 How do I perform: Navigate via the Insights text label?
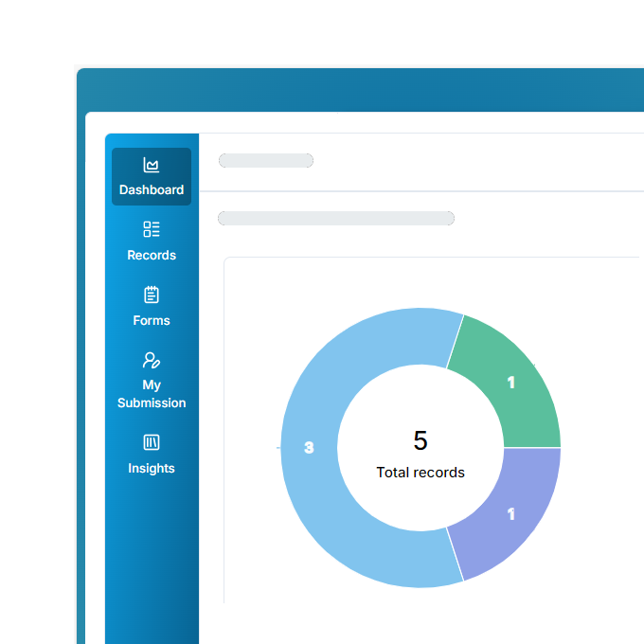point(152,468)
